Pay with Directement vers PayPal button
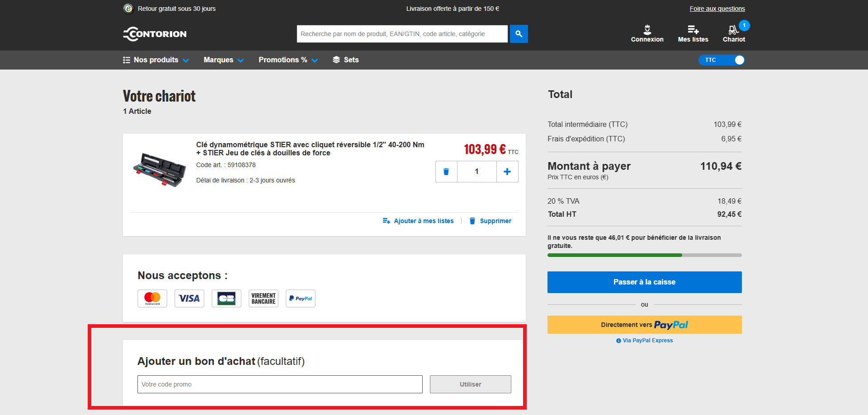This screenshot has width=868, height=415. tap(645, 325)
